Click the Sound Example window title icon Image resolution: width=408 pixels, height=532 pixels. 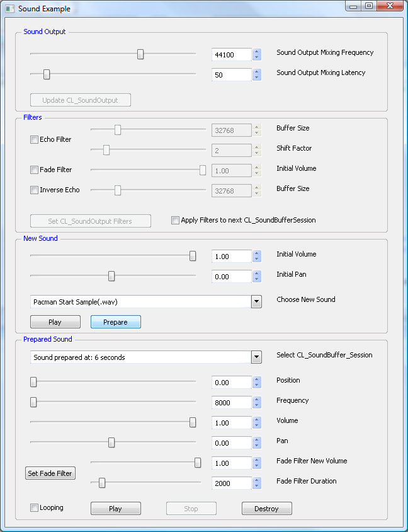[x=9, y=9]
